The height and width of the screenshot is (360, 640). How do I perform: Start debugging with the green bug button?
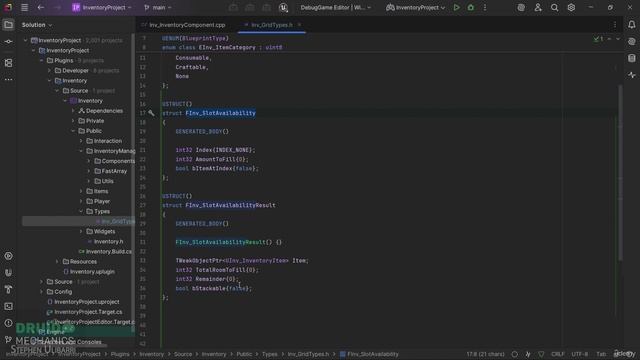[x=471, y=7]
